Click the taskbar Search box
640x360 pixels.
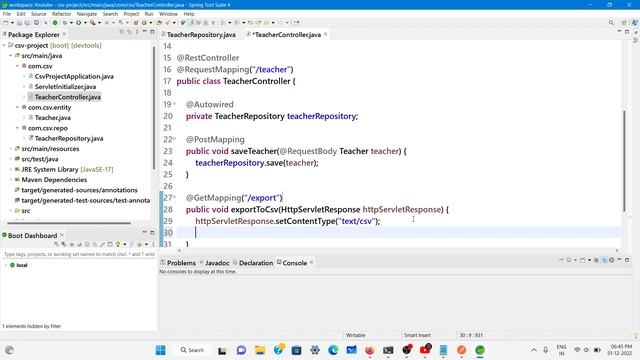(192, 350)
